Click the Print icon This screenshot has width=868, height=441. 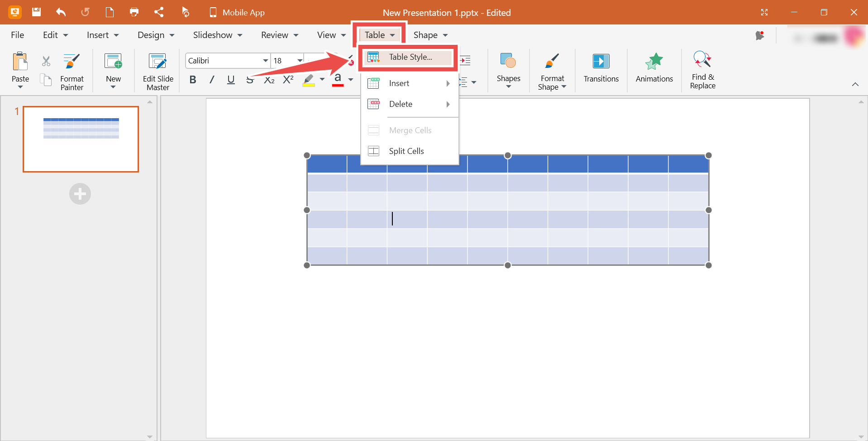[134, 12]
